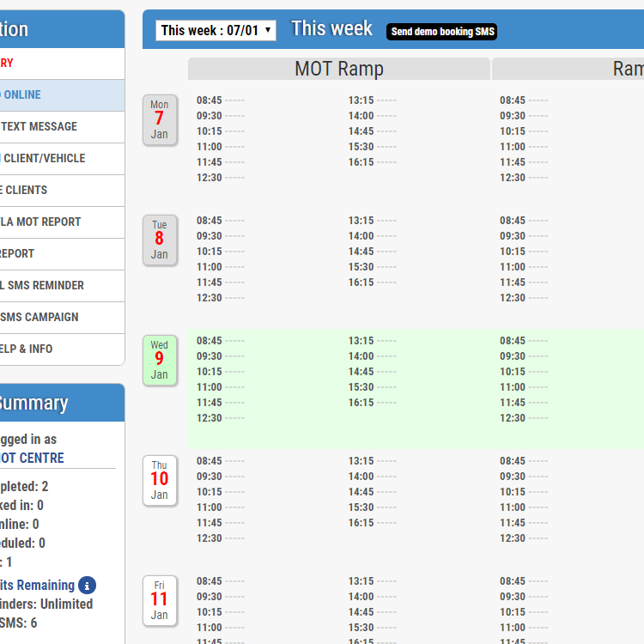Book Monday 08:45 slot on MOT Ramp

click(221, 100)
